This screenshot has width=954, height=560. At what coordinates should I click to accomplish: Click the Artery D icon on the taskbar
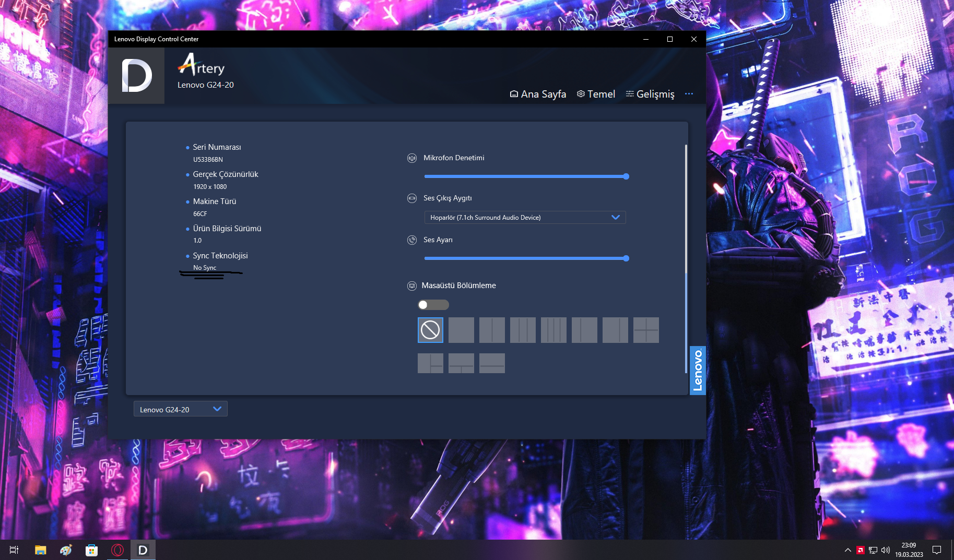tap(143, 550)
